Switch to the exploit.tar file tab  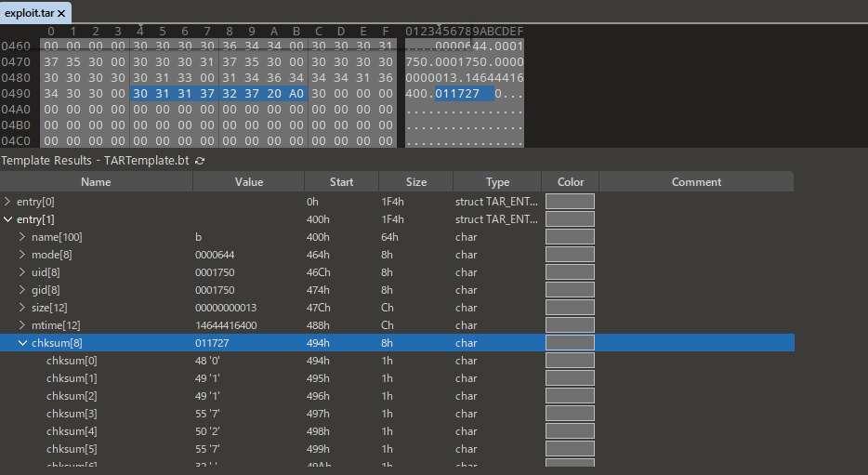click(x=30, y=13)
